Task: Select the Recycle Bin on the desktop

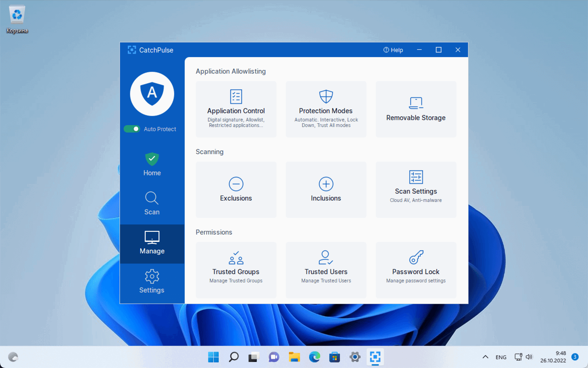Action: (x=17, y=20)
